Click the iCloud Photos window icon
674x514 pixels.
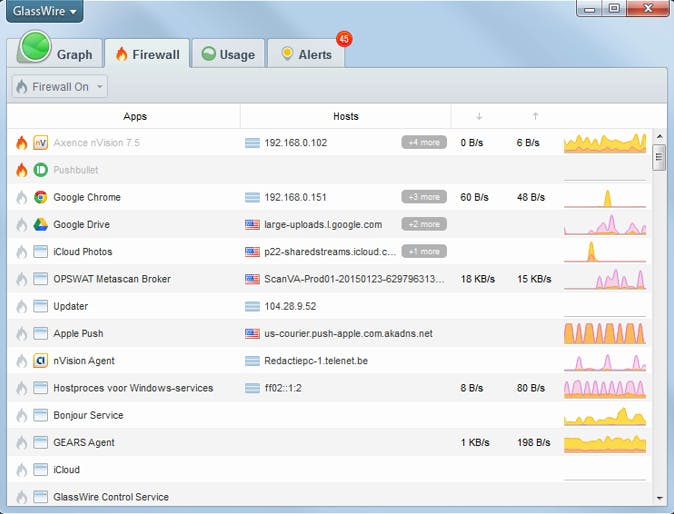[40, 252]
